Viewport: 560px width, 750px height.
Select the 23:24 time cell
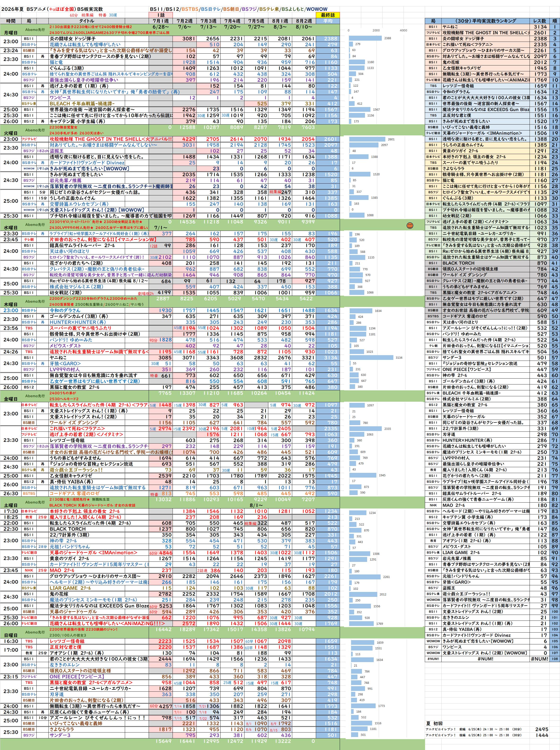[11, 51]
